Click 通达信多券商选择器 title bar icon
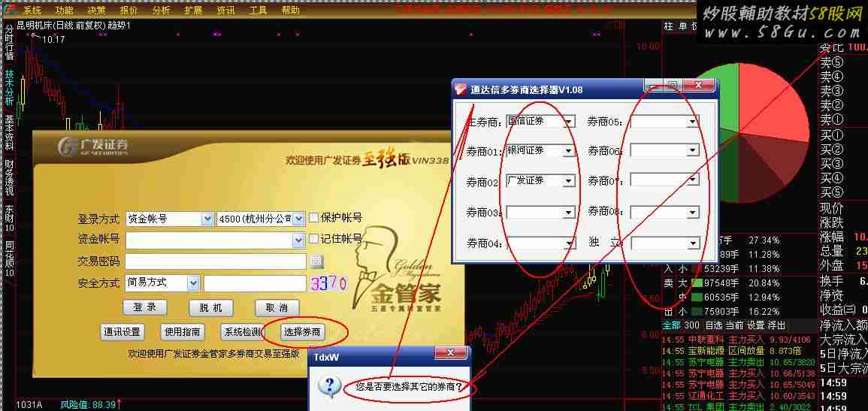The image size is (868, 411). coord(461,88)
